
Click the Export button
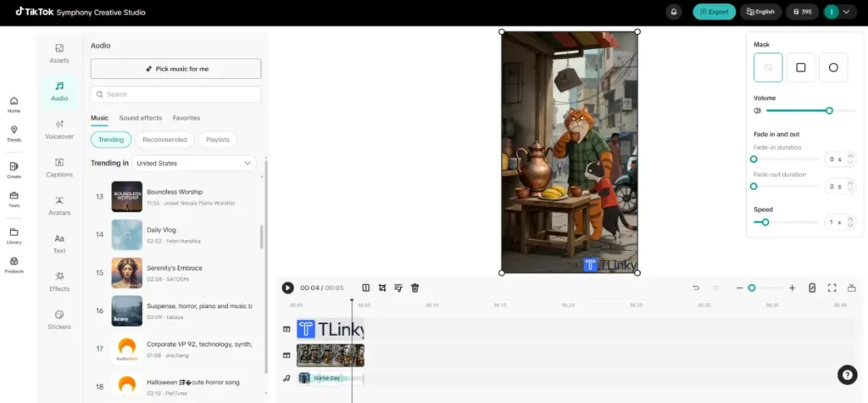click(714, 12)
